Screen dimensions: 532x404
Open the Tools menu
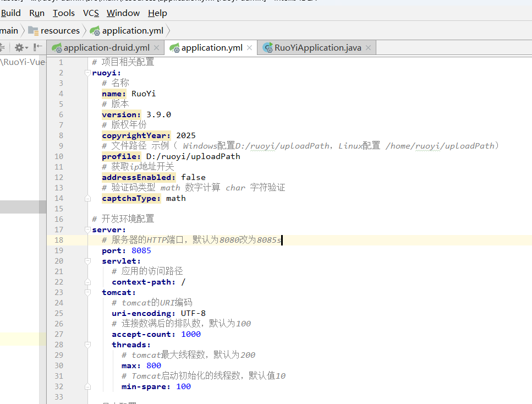click(x=63, y=13)
